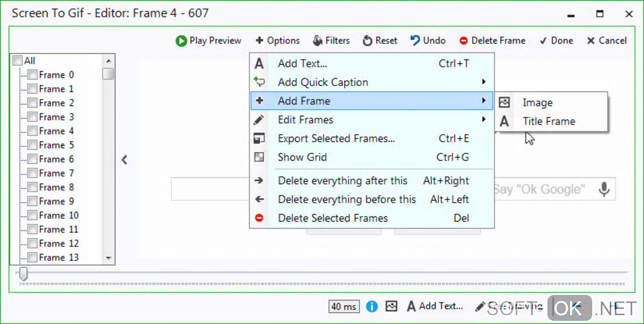This screenshot has width=644, height=324.
Task: Check the All frames checkbox
Action: click(x=18, y=61)
